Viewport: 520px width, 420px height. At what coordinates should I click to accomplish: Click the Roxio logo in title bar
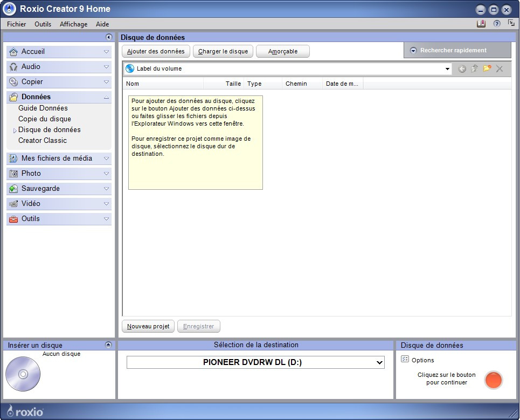[9, 9]
